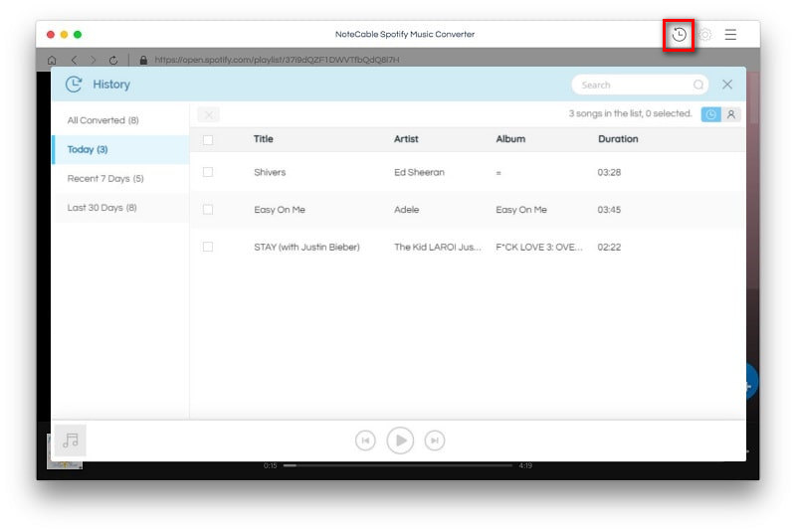Click the Easy On Me album cell for Adele
This screenshot has height=532, width=796.
click(x=520, y=210)
